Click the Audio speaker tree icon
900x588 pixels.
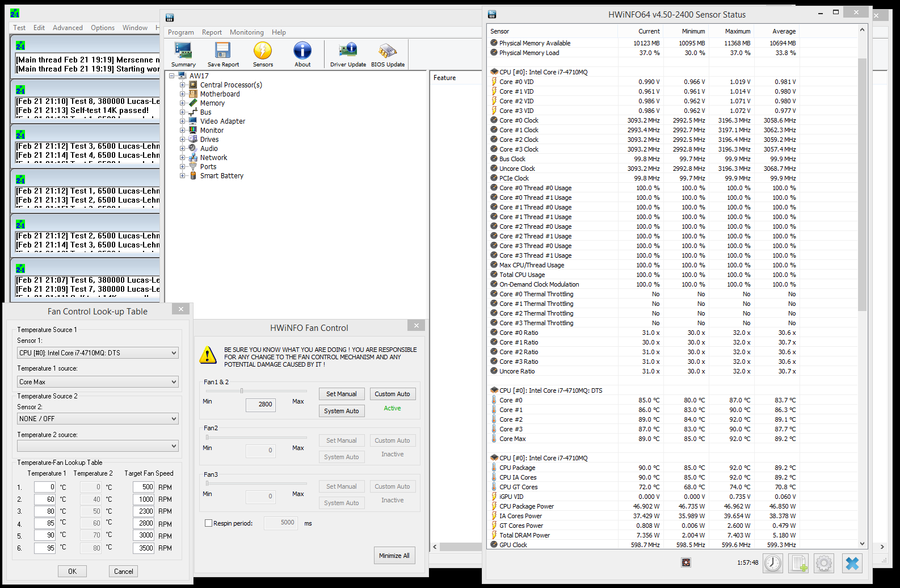(193, 148)
